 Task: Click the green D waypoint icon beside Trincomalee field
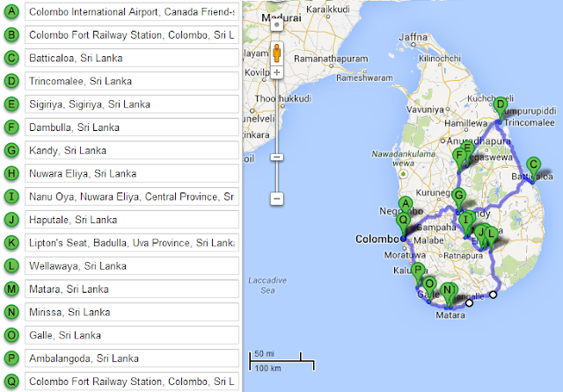click(x=11, y=81)
